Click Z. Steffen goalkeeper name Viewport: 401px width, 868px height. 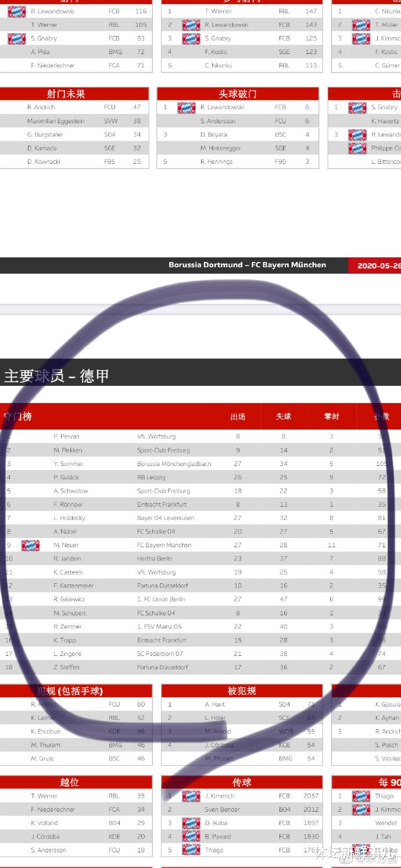tap(66, 667)
